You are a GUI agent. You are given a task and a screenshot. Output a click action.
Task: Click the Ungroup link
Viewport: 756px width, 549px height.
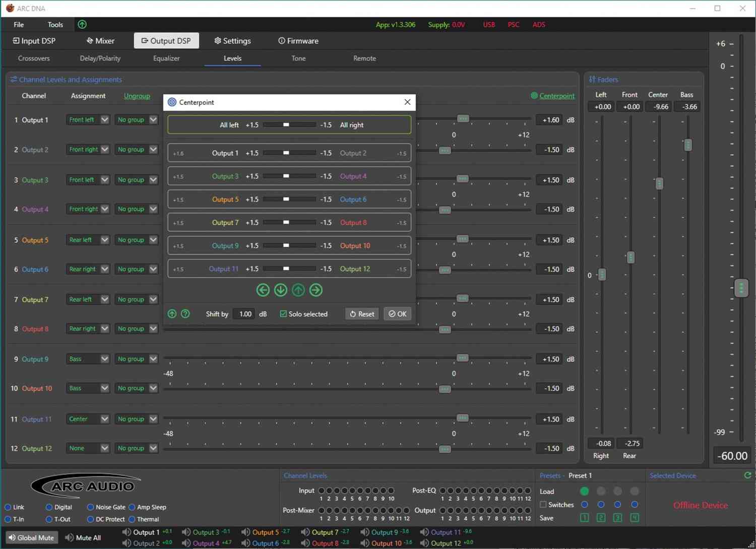(137, 96)
